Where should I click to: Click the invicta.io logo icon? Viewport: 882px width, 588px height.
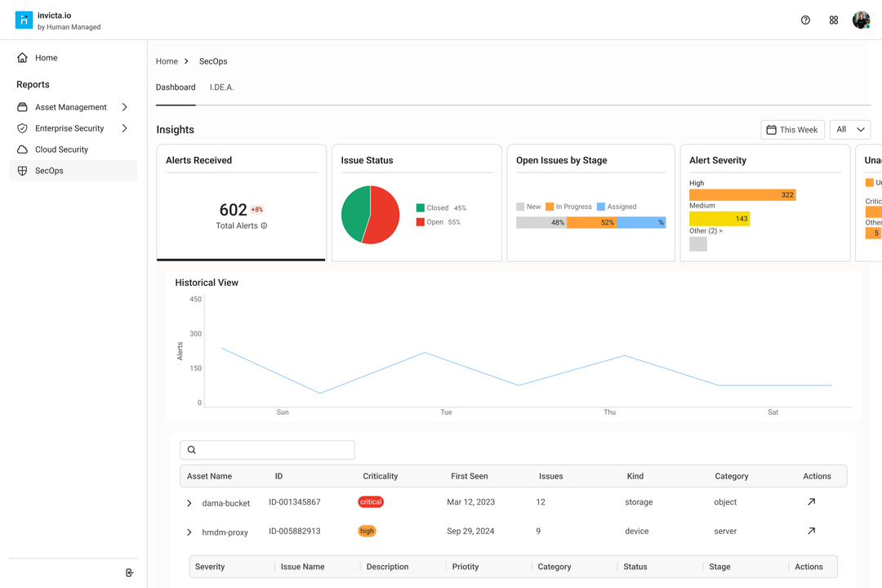click(x=24, y=20)
